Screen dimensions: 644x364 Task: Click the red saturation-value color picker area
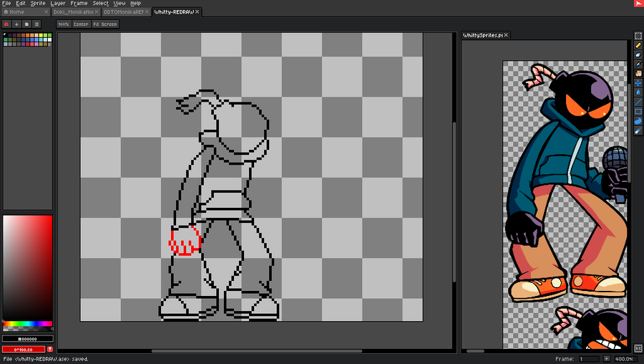[27, 268]
